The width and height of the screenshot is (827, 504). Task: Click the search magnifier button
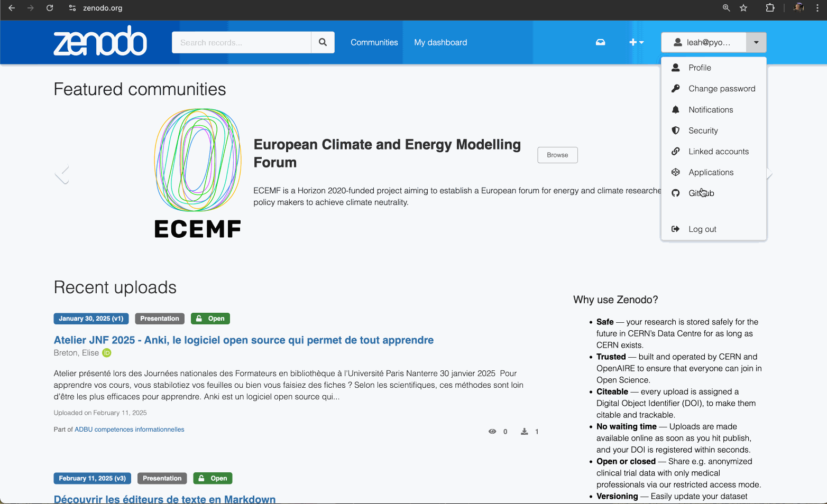[x=323, y=42]
